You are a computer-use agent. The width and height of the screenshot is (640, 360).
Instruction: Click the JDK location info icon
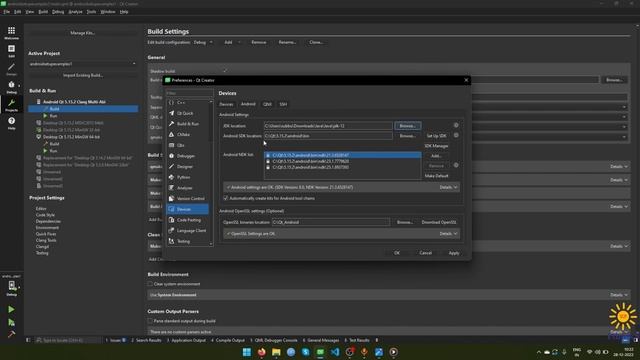(x=456, y=125)
